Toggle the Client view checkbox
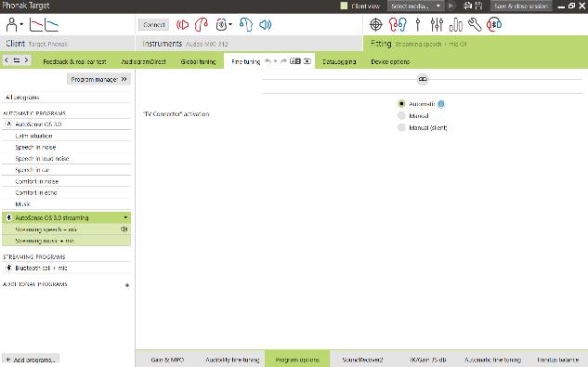The image size is (588, 367). click(x=344, y=6)
